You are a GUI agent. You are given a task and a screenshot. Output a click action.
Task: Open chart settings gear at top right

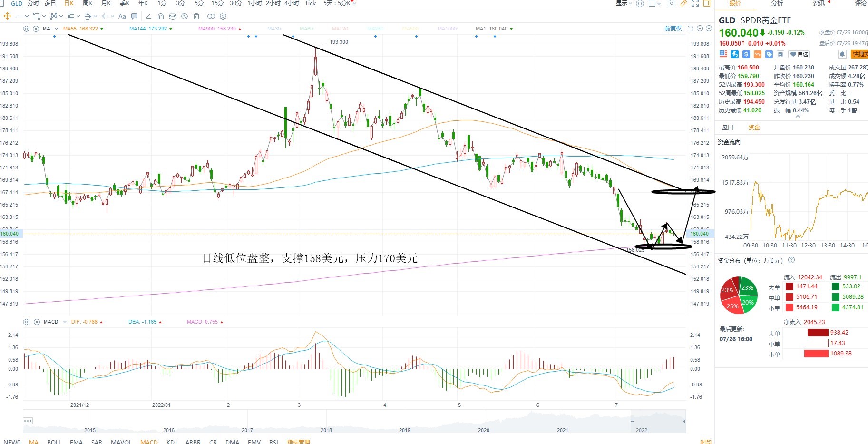pos(640,3)
